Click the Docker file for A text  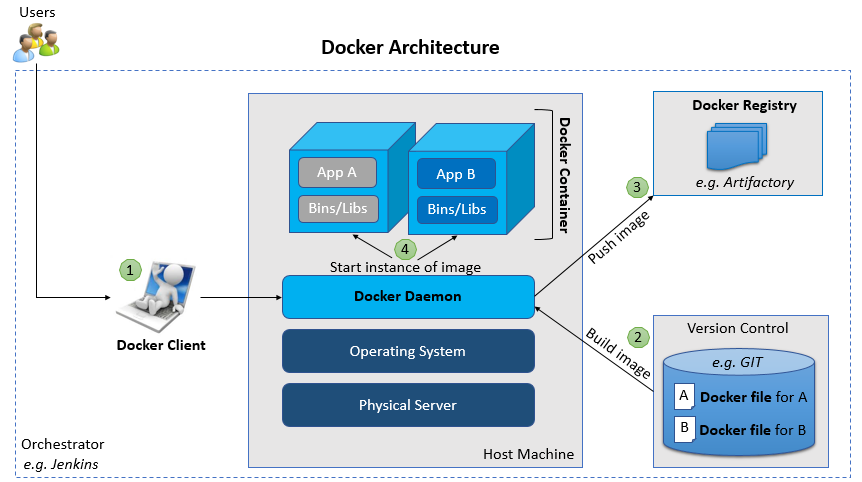click(x=754, y=397)
